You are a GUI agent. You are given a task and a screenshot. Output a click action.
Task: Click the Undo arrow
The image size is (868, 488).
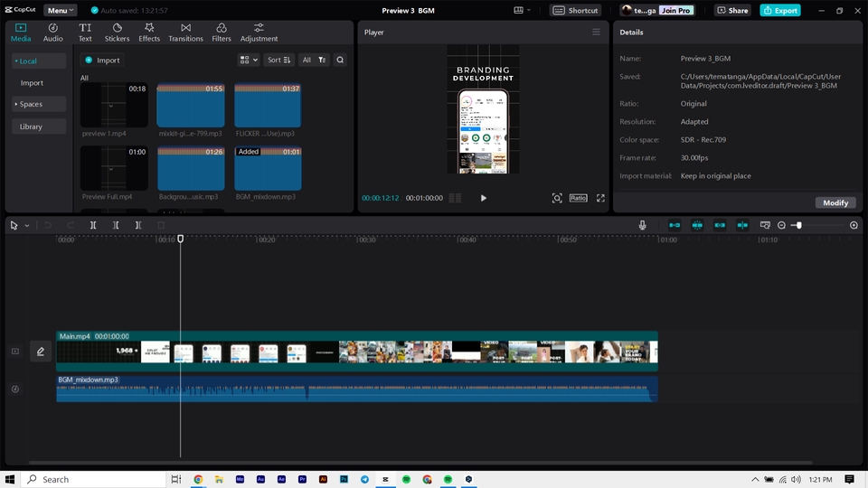pyautogui.click(x=48, y=225)
